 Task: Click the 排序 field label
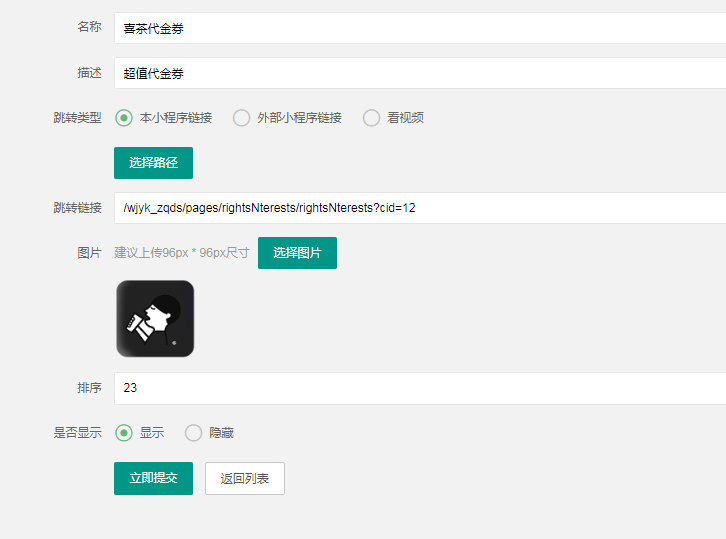pos(89,388)
